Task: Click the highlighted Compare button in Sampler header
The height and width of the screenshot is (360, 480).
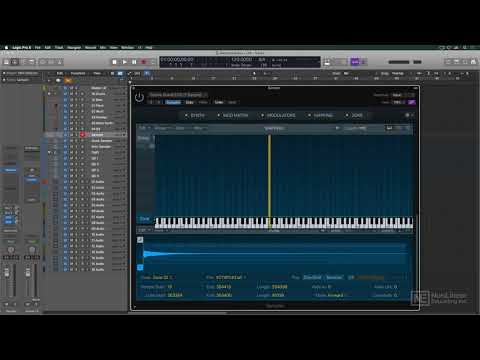Action: (173, 102)
